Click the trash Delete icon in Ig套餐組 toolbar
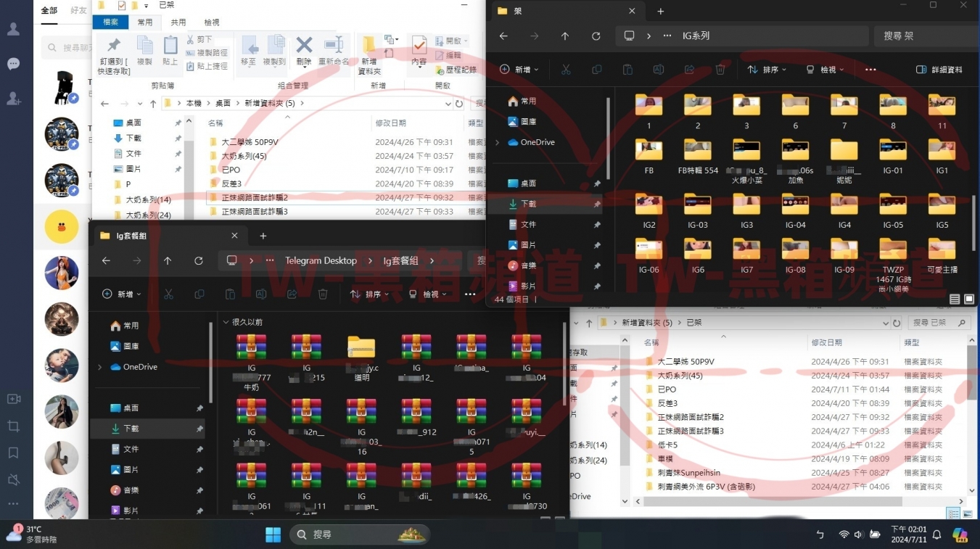Viewport: 980px width, 549px height. tap(323, 294)
